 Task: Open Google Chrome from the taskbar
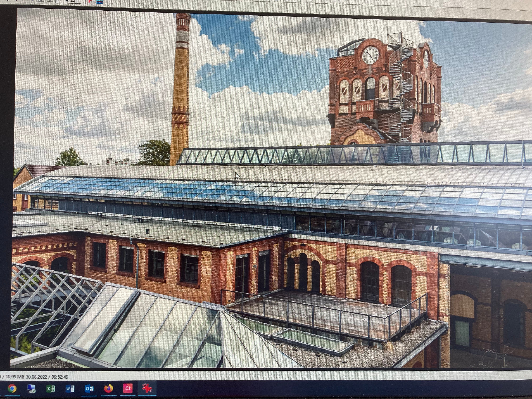coord(12,389)
